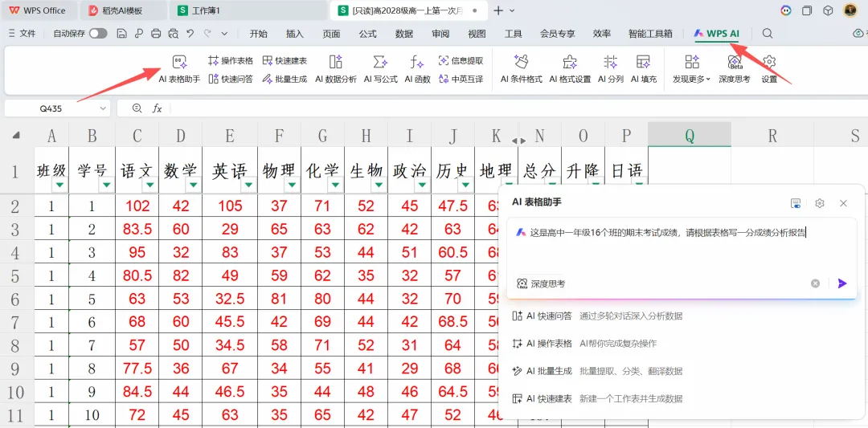The width and height of the screenshot is (868, 428).
Task: Click the history icon in AI panel header
Action: pos(796,203)
